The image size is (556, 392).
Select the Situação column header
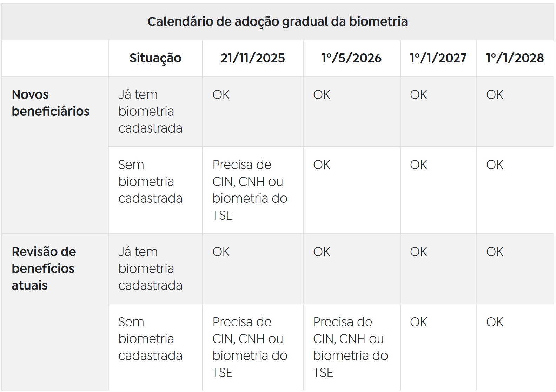pos(155,58)
